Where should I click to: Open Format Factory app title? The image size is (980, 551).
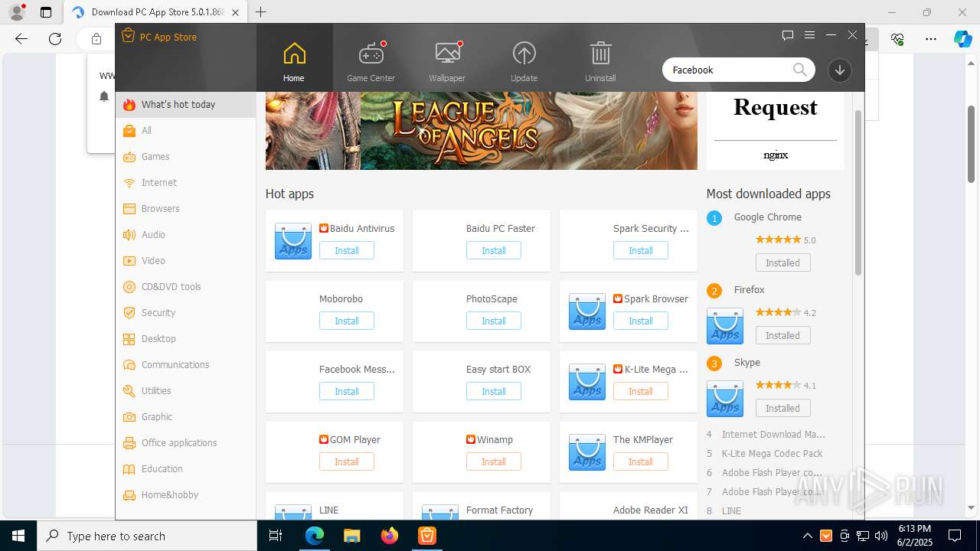(499, 510)
